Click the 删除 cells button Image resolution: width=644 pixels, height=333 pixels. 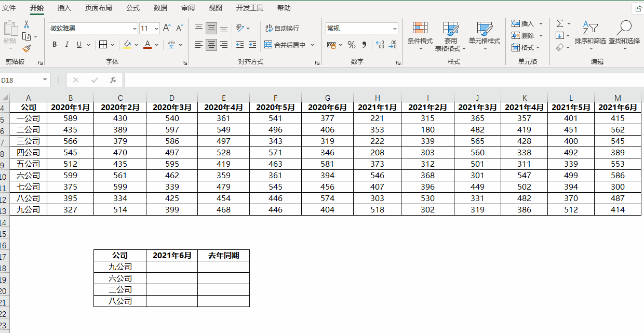[522, 35]
